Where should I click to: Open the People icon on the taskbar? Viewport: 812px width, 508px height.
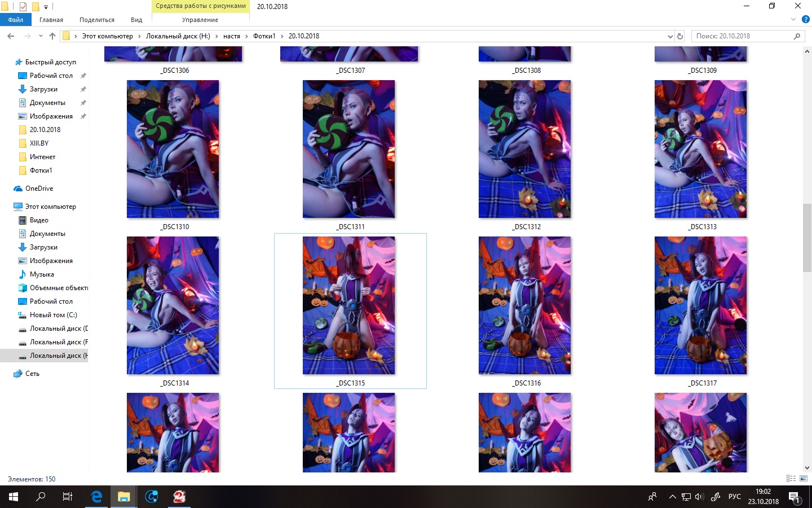652,497
